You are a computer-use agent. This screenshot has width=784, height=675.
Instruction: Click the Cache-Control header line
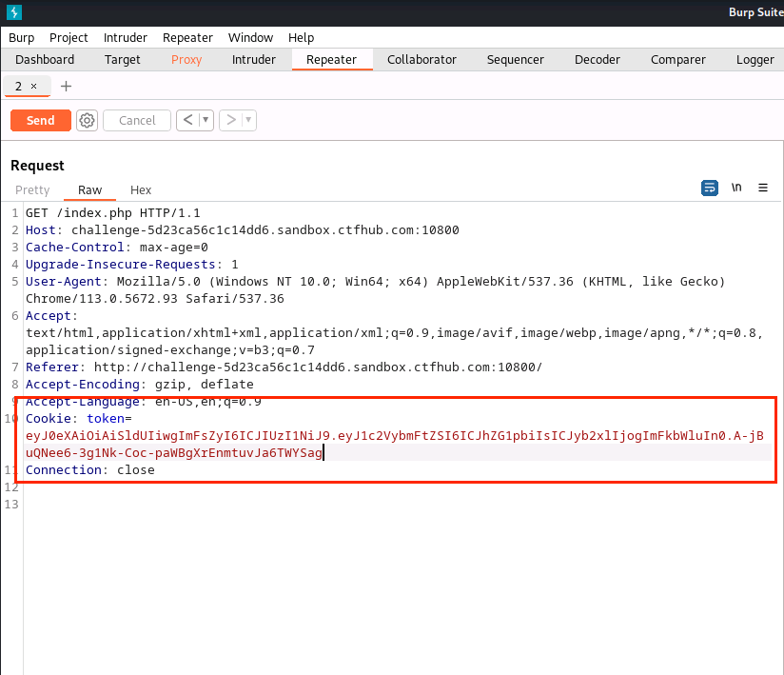point(117,248)
